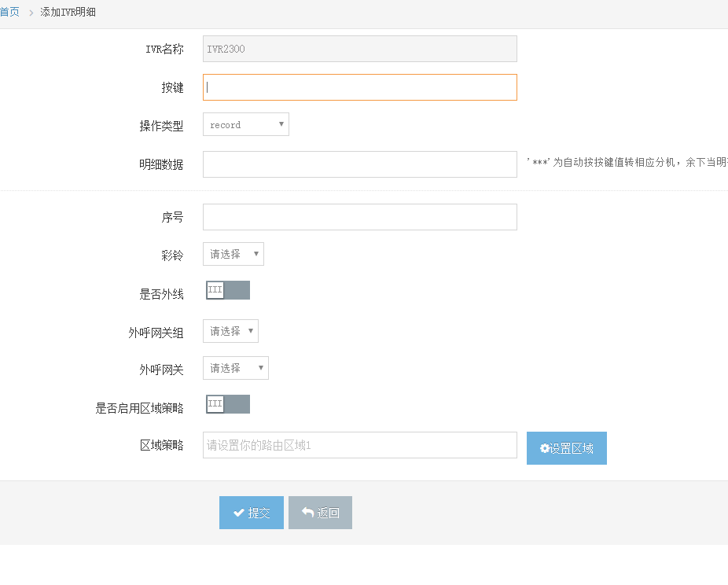Expand the 外呼网关 dropdown

click(236, 368)
